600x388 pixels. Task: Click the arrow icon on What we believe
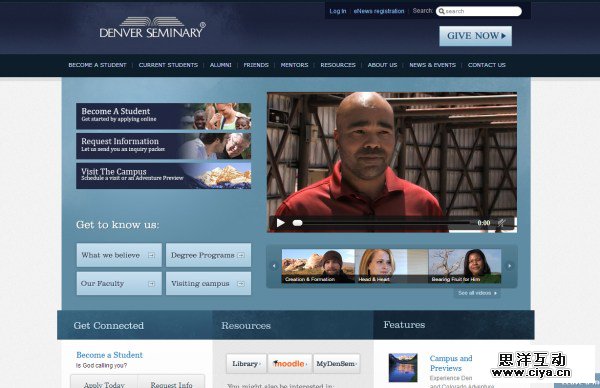(x=152, y=255)
